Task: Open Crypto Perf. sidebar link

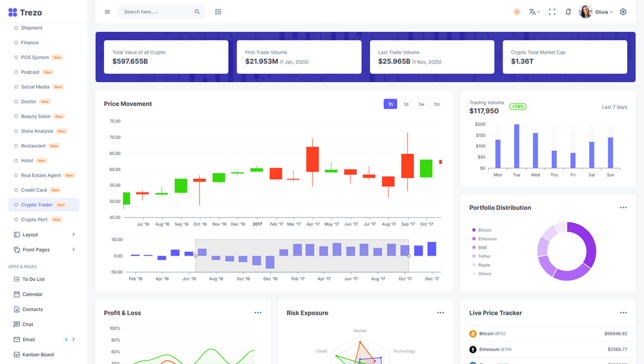Action: coord(34,220)
